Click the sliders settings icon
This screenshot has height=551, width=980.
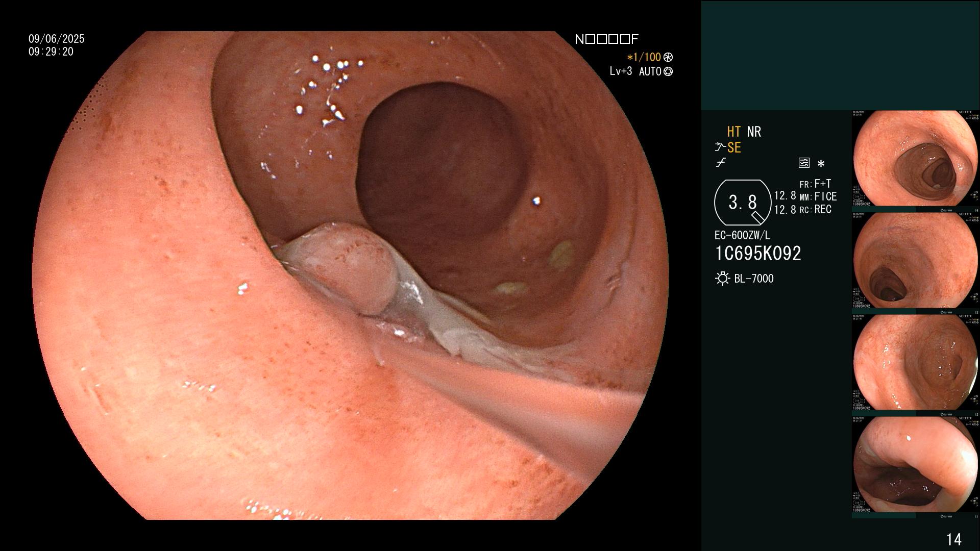click(x=804, y=163)
